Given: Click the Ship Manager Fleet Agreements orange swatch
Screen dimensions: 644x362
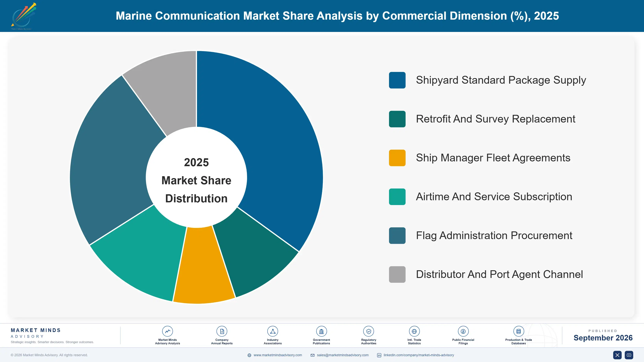Looking at the screenshot, I should click(397, 158).
